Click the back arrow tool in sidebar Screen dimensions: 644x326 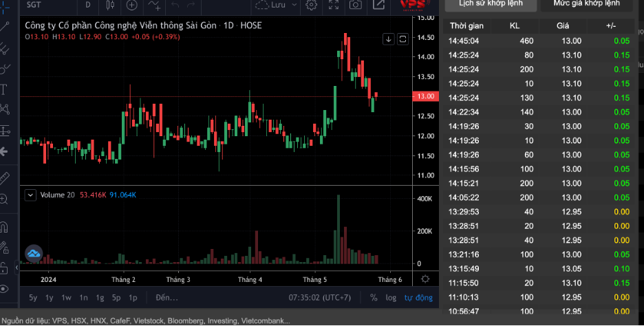[x=4, y=152]
